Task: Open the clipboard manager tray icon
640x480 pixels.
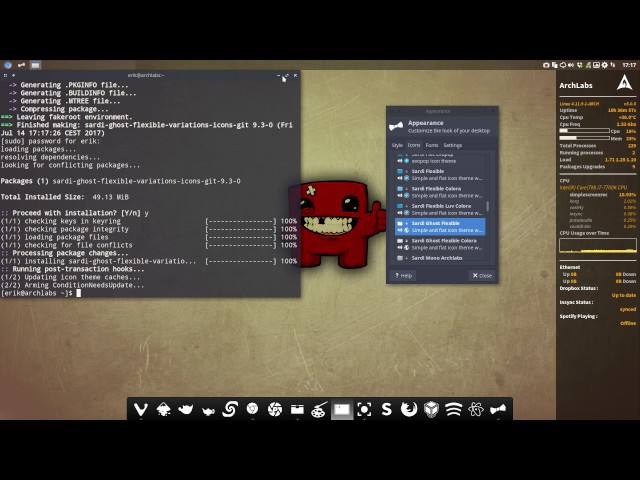Action: click(554, 65)
